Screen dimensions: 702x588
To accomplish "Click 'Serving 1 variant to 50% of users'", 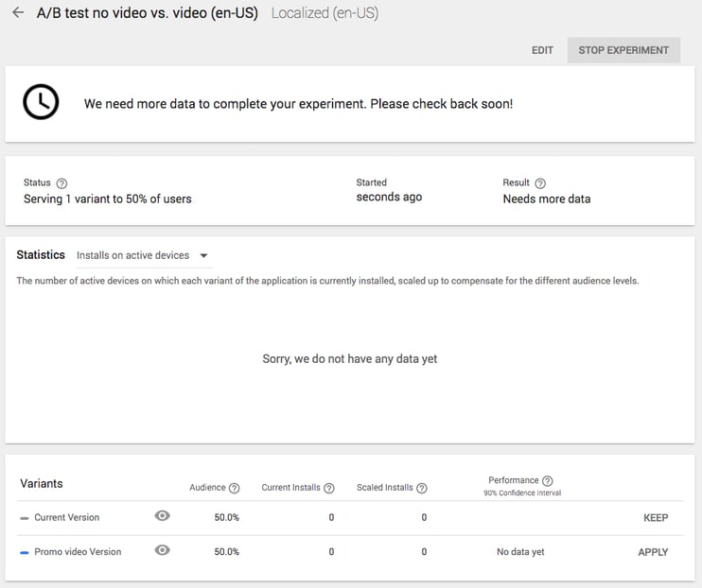I will (x=108, y=199).
